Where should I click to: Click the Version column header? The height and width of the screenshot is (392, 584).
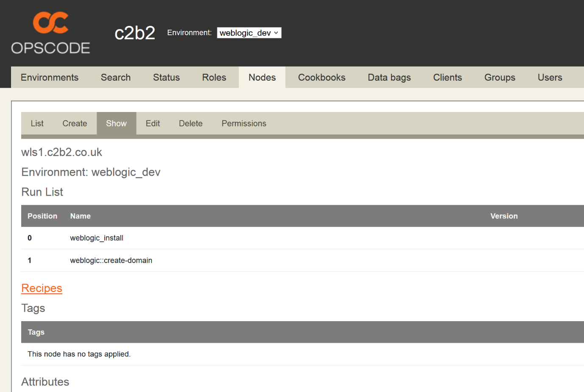click(x=504, y=216)
